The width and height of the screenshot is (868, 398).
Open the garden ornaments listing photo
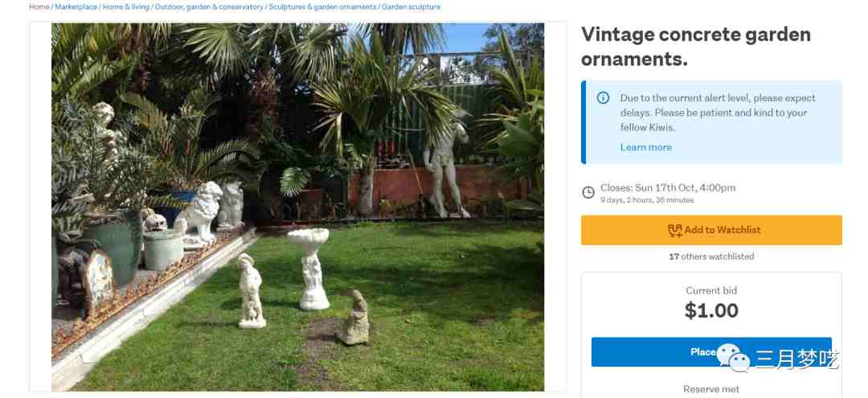pyautogui.click(x=298, y=207)
